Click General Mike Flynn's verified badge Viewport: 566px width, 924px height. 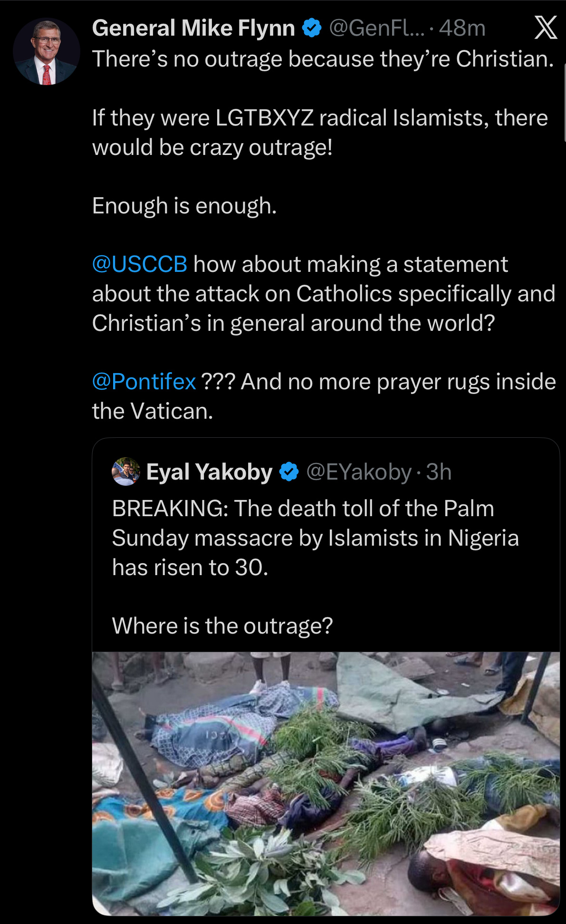[x=312, y=28]
